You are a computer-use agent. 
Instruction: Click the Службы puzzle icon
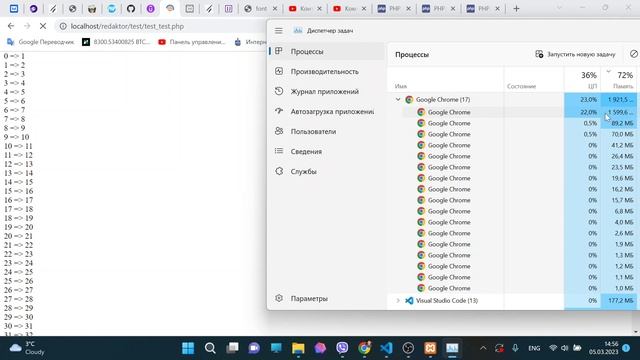279,171
